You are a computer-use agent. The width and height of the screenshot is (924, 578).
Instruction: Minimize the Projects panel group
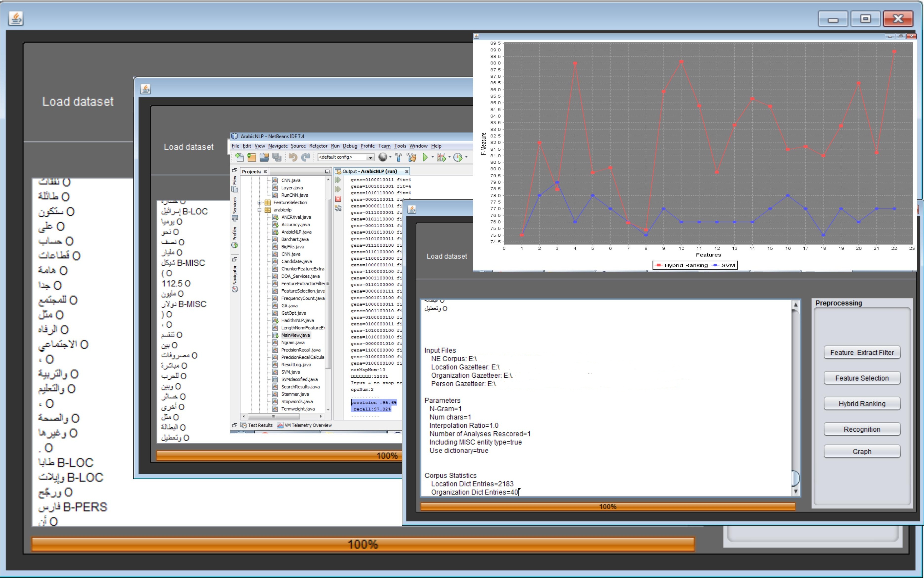point(327,172)
